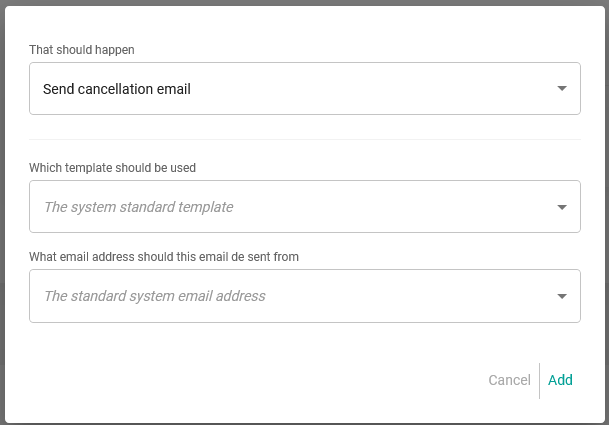Click the arrow beside Send cancellation email

[x=562, y=89]
